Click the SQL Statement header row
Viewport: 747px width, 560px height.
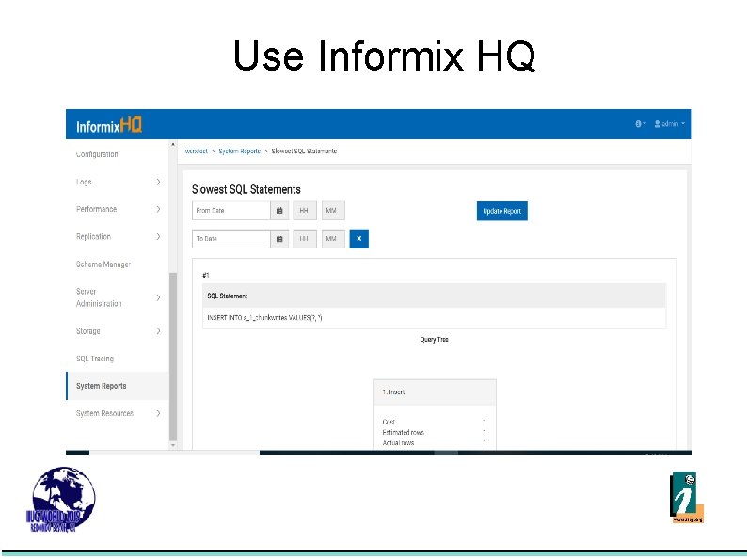[x=434, y=296]
